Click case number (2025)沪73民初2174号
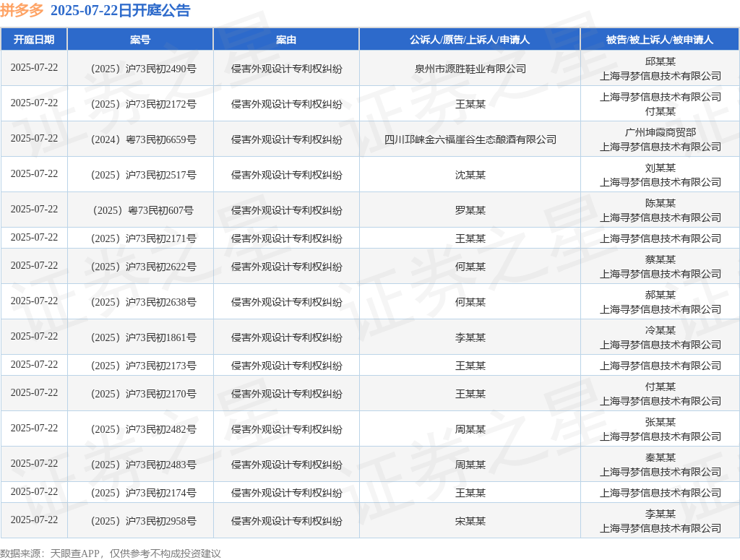The image size is (740, 560). pyautogui.click(x=144, y=494)
